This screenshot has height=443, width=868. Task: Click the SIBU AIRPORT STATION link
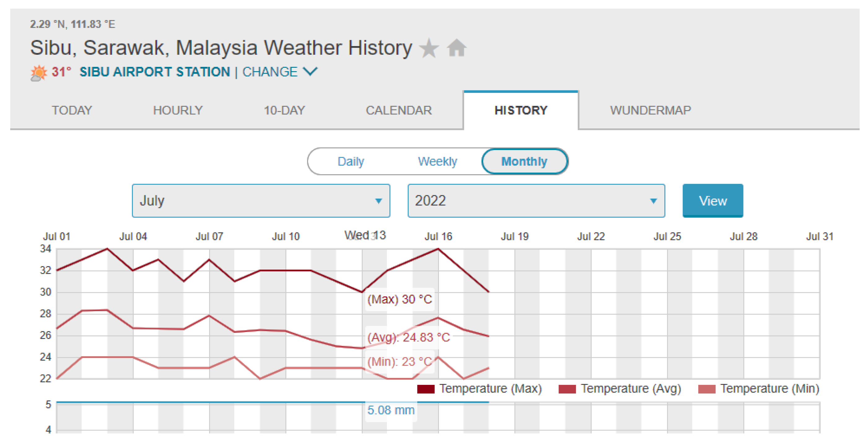[155, 72]
